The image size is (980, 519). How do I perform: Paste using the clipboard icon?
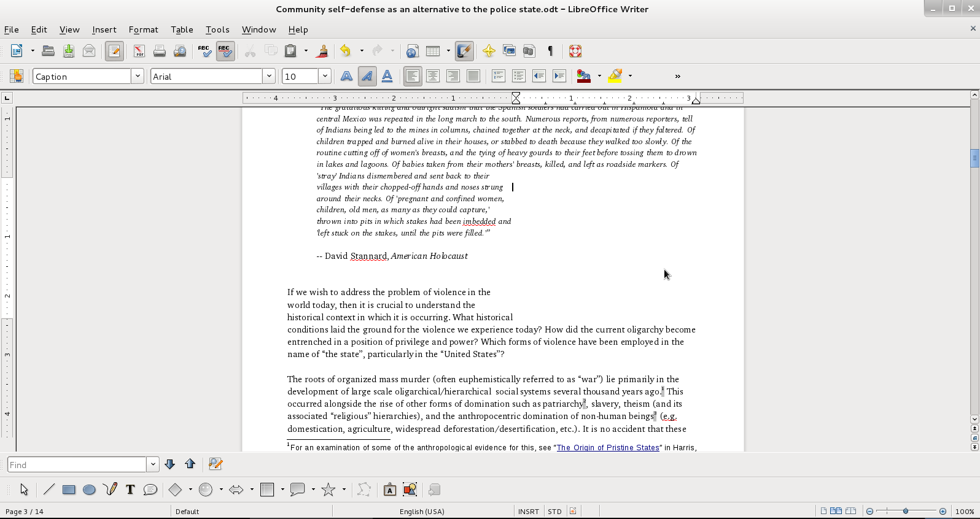point(291,51)
